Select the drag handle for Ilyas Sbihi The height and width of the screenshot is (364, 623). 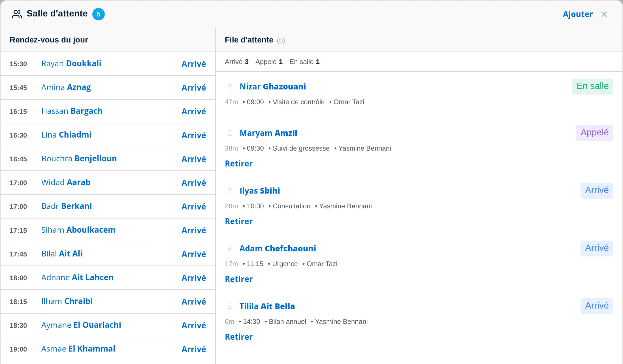pos(230,191)
